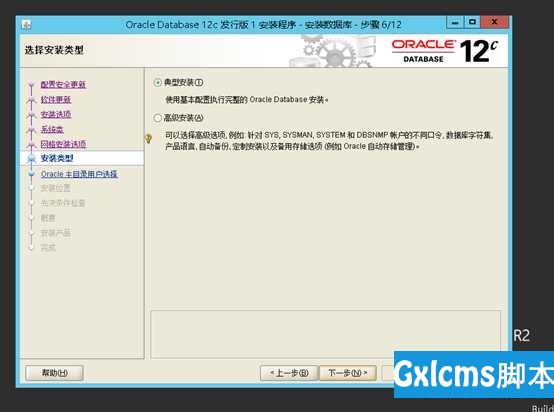Open the 安装选项 step link
The height and width of the screenshot is (412, 554).
pos(56,114)
